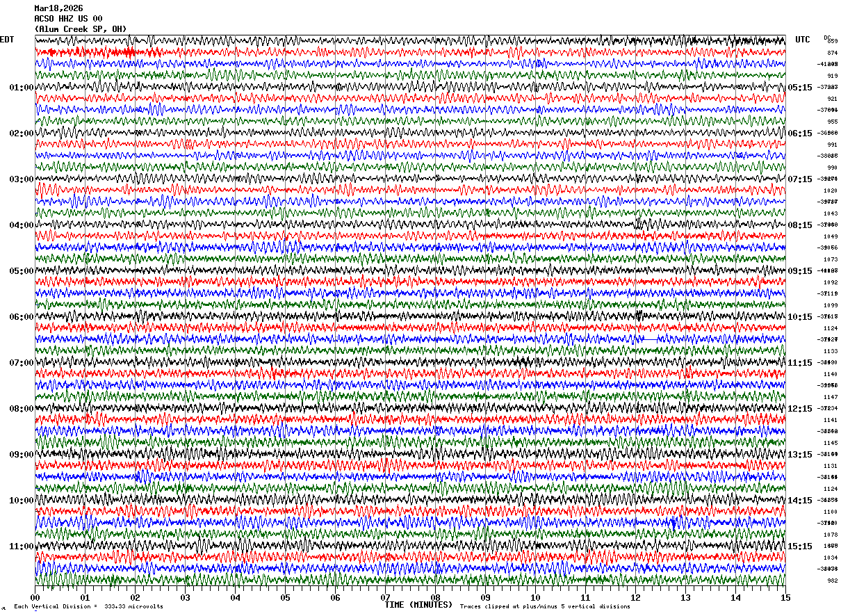841x616 pixels.
Task: Click the 08:15 UTC time label
Action: 800,225
